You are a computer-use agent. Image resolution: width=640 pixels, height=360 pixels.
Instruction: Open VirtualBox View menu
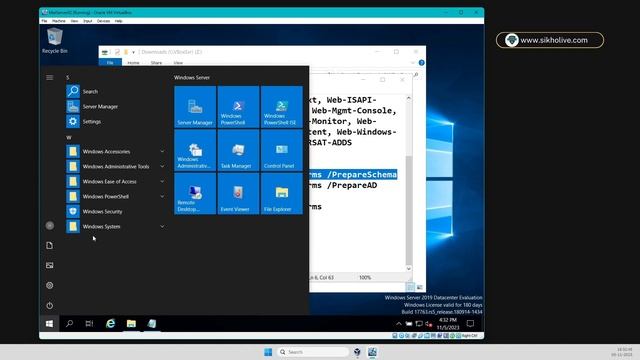coord(74,21)
